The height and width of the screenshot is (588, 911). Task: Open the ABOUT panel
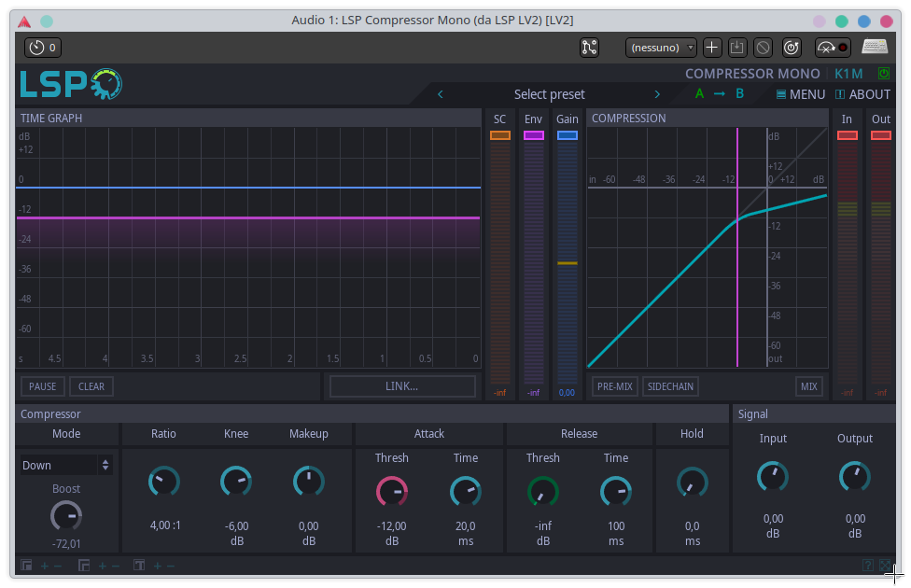click(862, 93)
